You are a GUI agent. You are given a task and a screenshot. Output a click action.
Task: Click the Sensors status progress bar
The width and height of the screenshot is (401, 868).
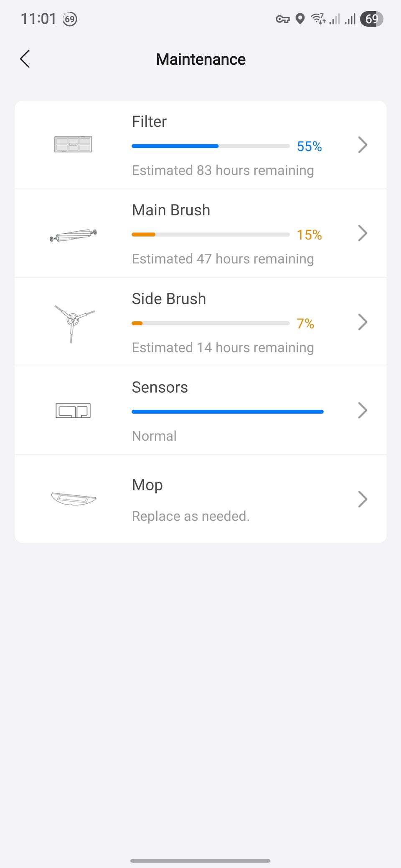tap(227, 412)
